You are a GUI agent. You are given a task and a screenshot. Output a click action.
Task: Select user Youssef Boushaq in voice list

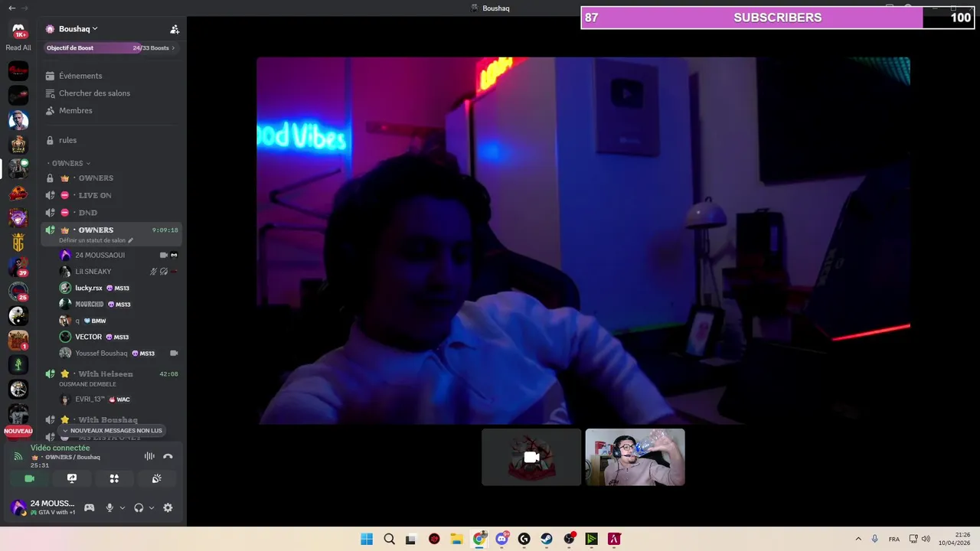tap(119, 354)
